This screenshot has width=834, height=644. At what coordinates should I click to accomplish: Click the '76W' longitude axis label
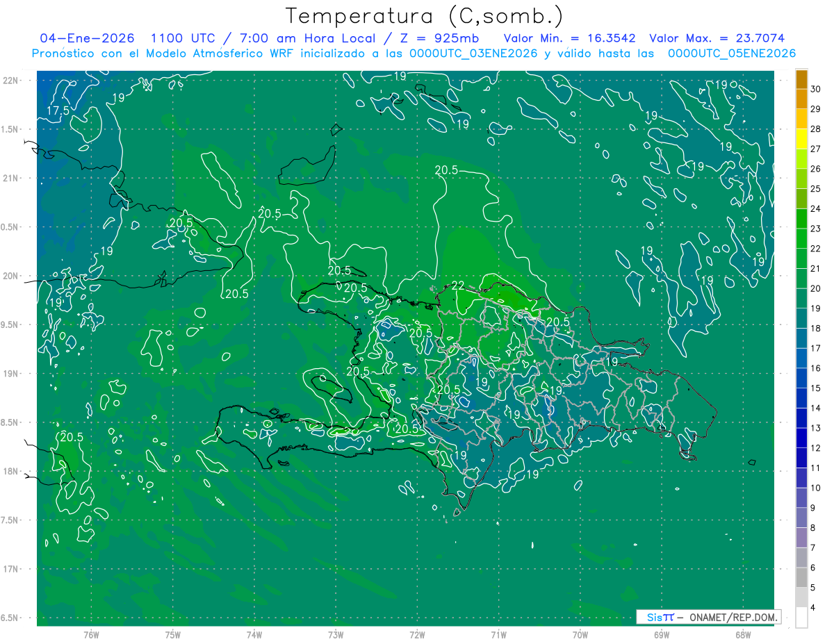point(91,634)
